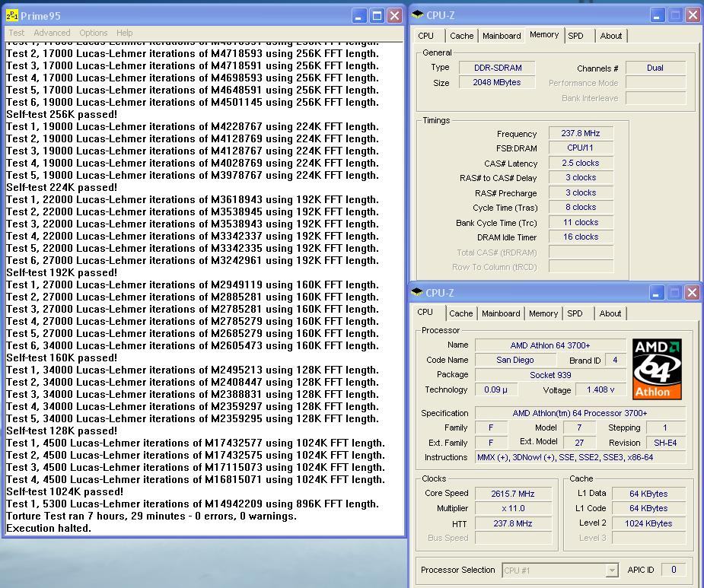The height and width of the screenshot is (588, 704).
Task: Click the HTT 237.8 MHz value
Action: coord(513,523)
